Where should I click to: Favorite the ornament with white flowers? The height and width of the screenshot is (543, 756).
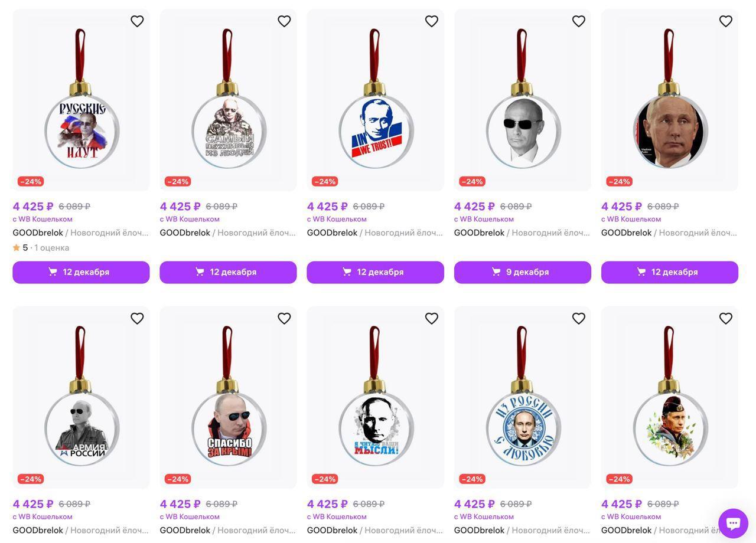725,319
